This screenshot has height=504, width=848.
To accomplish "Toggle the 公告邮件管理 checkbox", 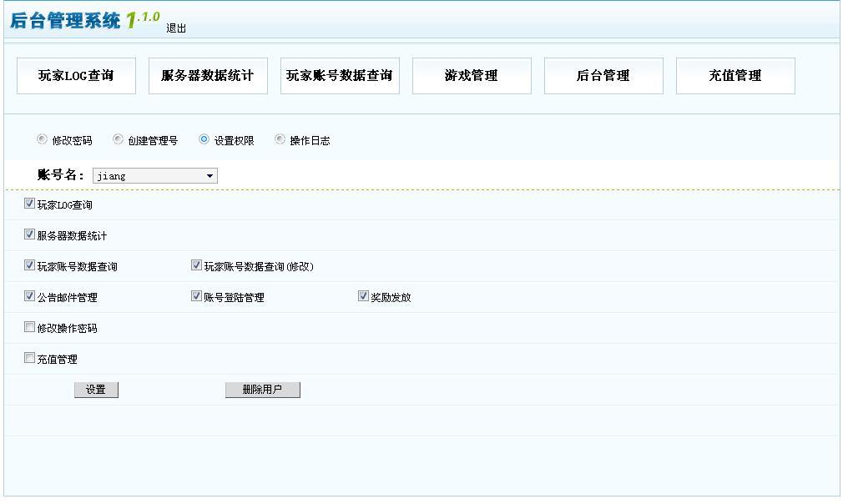I will (28, 297).
